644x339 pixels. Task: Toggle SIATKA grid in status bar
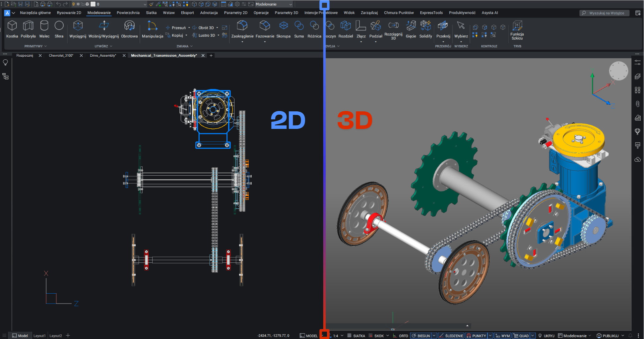click(x=356, y=336)
